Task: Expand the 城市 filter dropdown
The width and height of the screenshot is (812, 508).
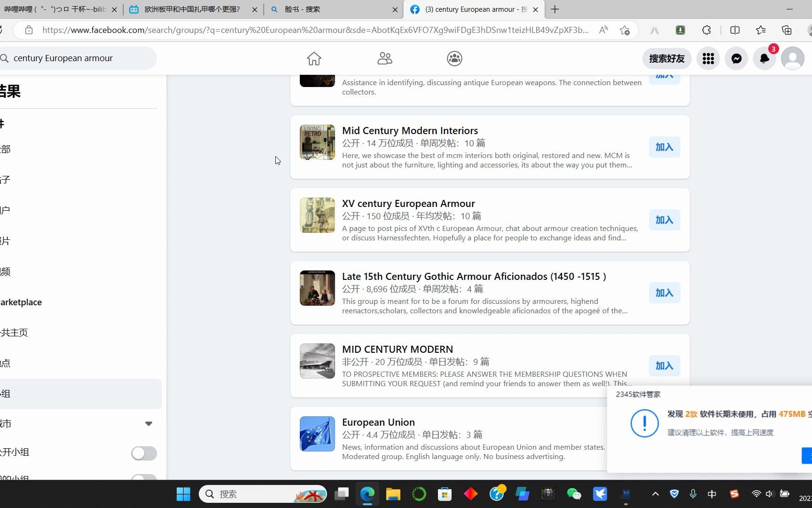Action: [148, 423]
